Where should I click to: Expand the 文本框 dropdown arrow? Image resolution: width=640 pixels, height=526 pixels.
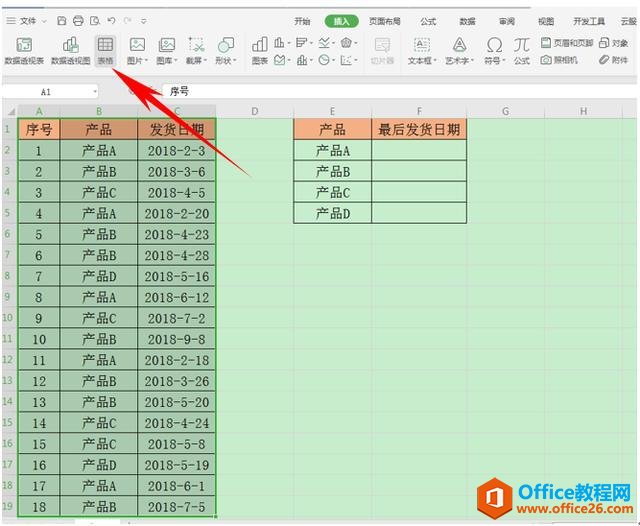coord(435,61)
